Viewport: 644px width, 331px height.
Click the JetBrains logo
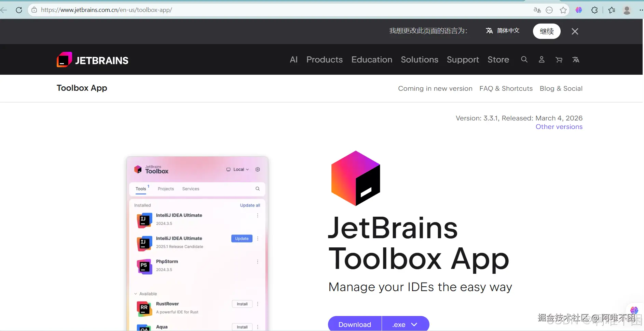pos(93,60)
